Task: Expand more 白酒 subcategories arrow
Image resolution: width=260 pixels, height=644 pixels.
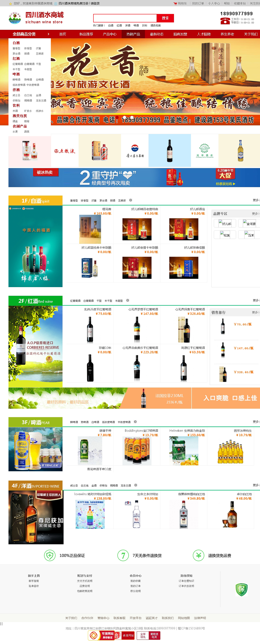Action: [x=130, y=200]
